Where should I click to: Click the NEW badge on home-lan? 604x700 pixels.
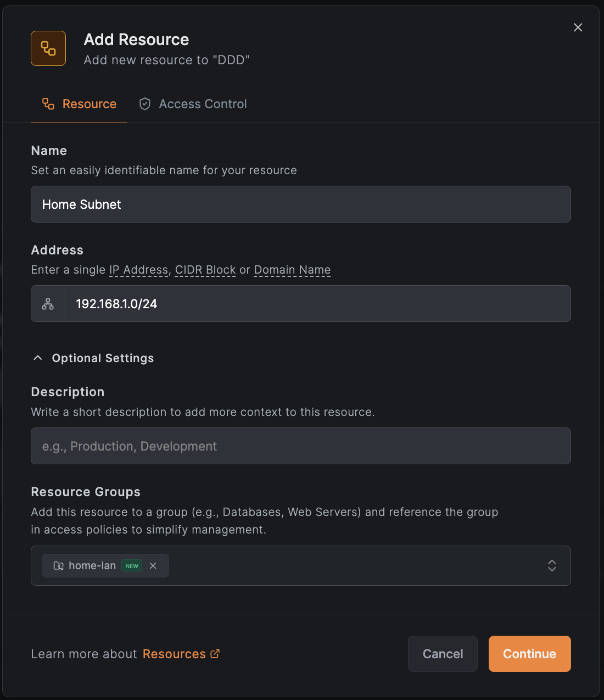click(132, 566)
